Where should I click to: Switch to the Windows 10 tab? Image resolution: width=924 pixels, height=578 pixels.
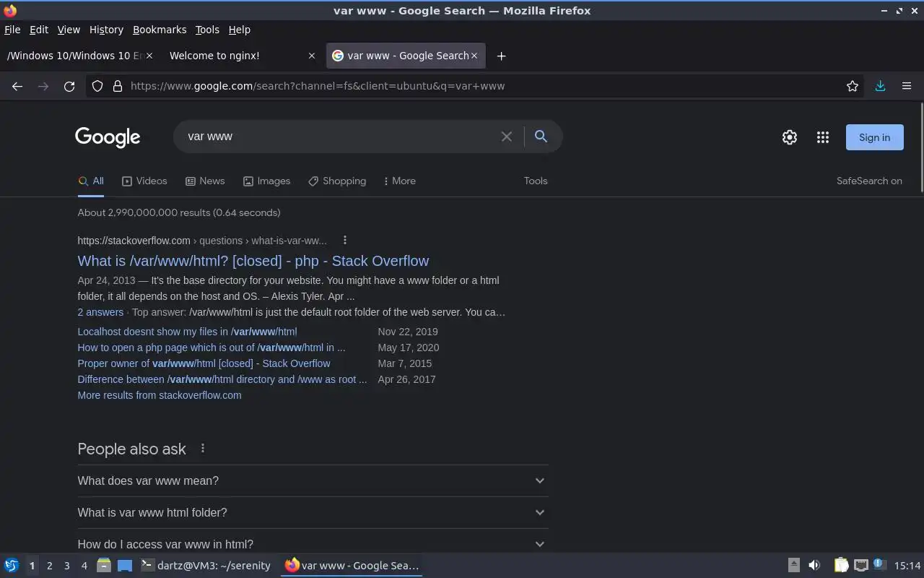click(79, 56)
